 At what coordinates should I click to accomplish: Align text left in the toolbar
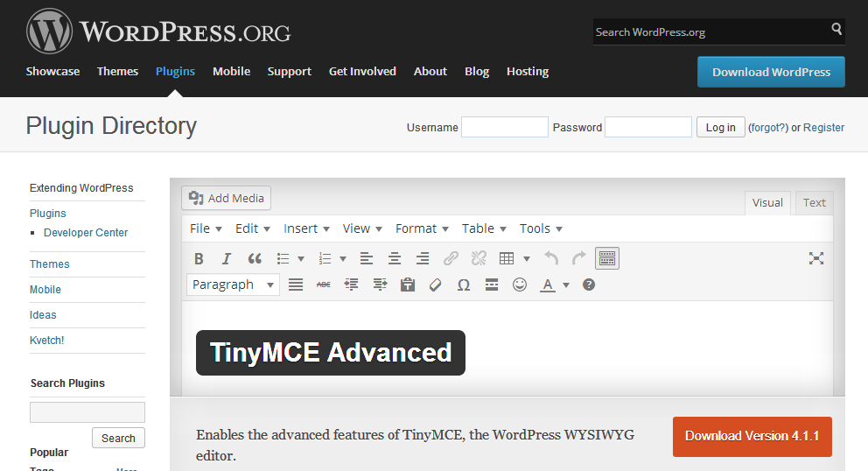point(367,259)
